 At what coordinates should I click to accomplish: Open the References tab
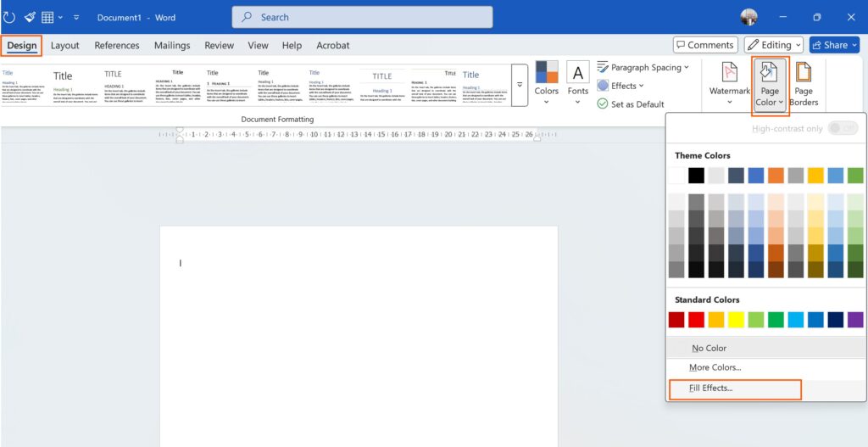(x=117, y=46)
